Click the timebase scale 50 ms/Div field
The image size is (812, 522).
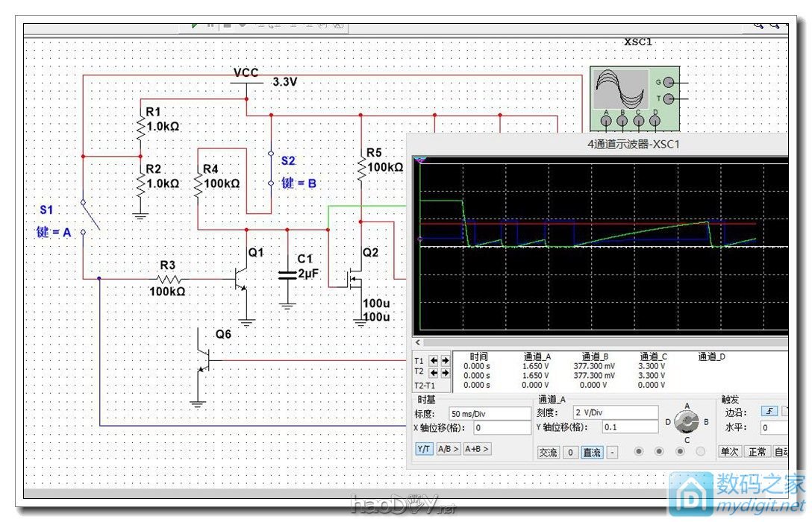(489, 413)
